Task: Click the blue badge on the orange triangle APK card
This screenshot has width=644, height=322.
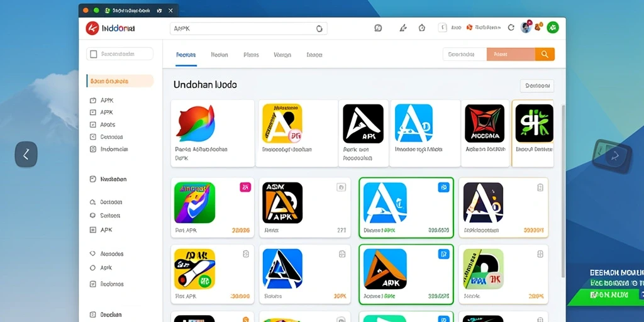Action: [443, 254]
